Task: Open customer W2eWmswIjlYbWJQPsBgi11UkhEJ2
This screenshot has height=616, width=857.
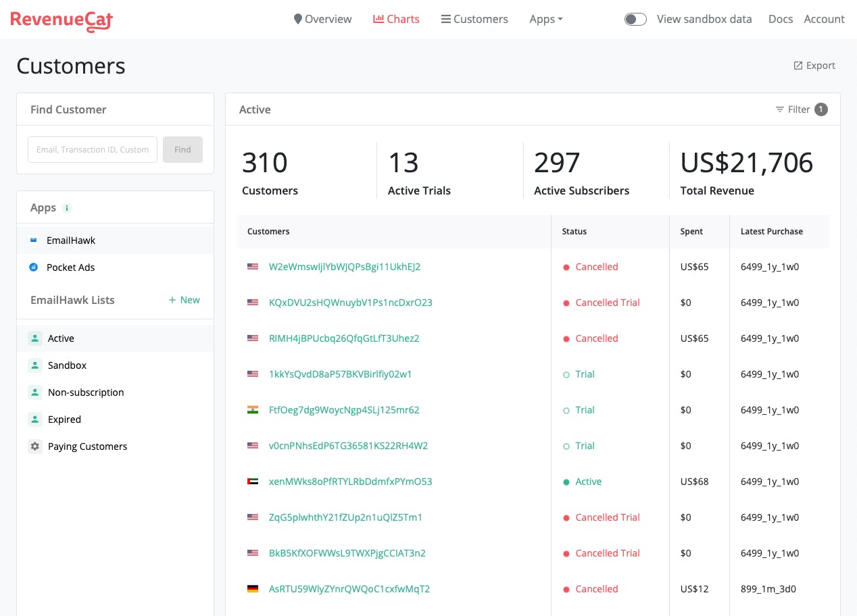Action: [345, 267]
